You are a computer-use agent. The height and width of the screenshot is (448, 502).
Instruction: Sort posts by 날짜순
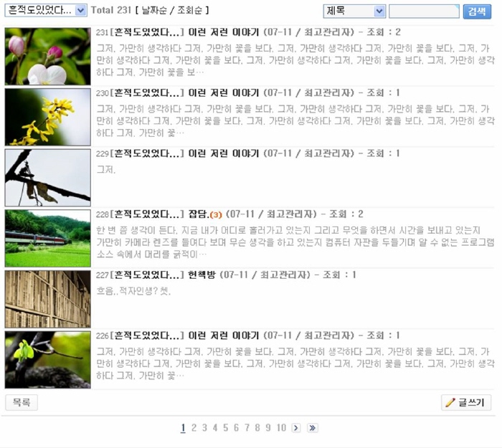[x=154, y=10]
